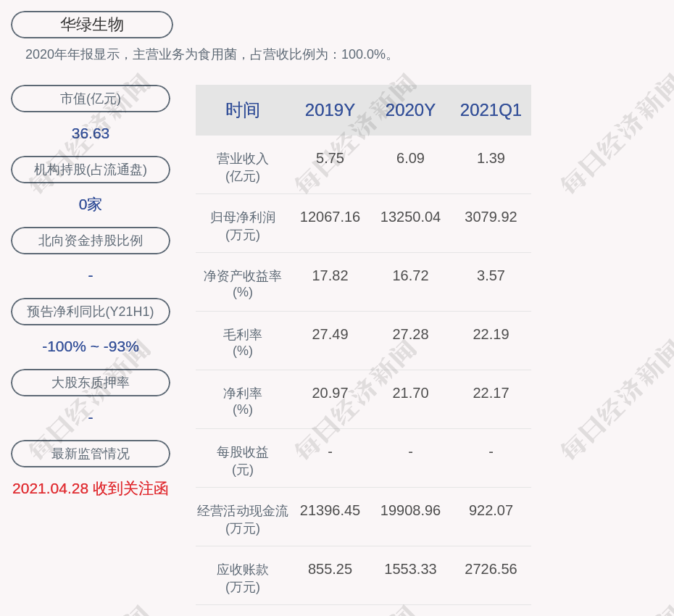The image size is (674, 616).
Task: Click receivables value 855.25
Action: tap(330, 569)
